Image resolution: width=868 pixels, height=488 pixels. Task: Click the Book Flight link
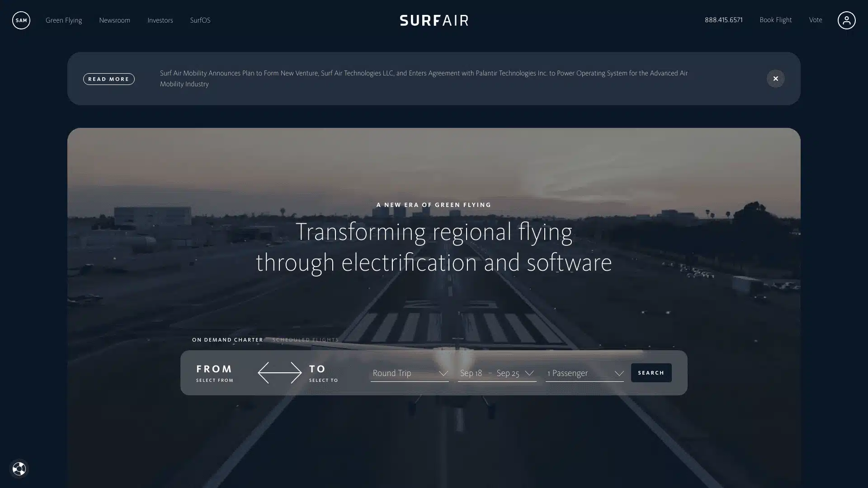click(775, 20)
